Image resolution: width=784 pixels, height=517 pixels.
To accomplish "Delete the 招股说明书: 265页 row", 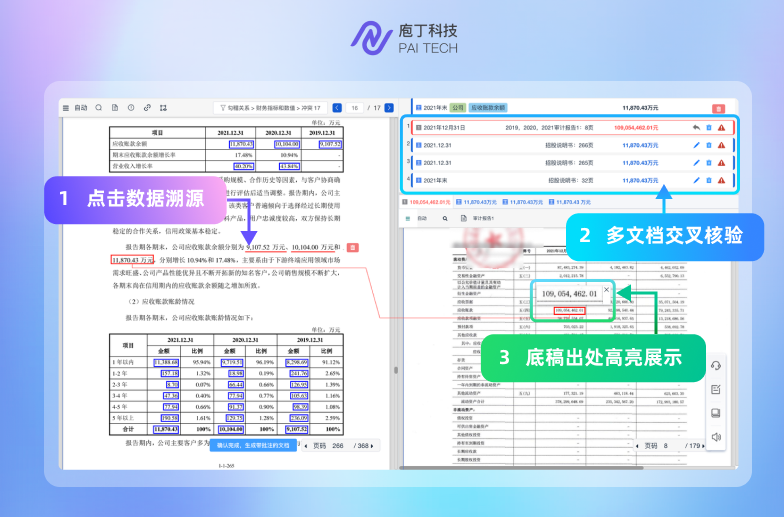I will click(x=708, y=162).
